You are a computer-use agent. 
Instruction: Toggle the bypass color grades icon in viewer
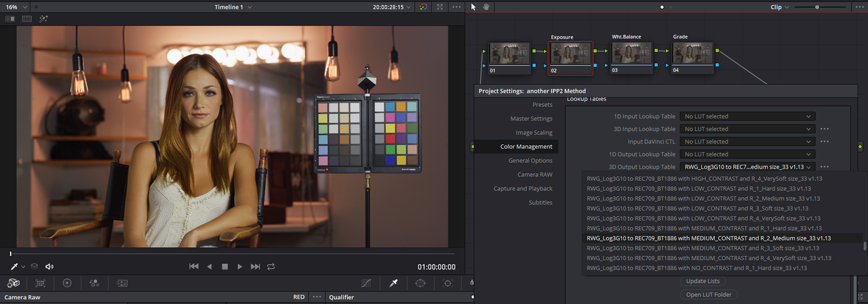pos(424,7)
